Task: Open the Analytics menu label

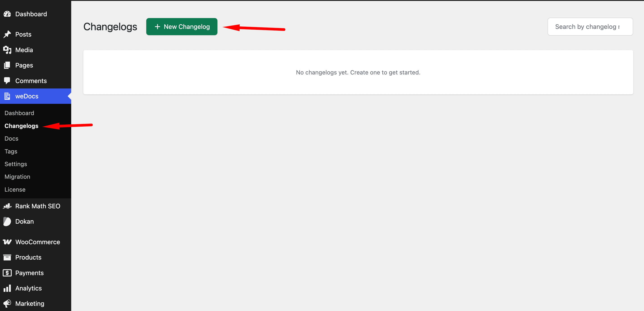Action: point(28,288)
